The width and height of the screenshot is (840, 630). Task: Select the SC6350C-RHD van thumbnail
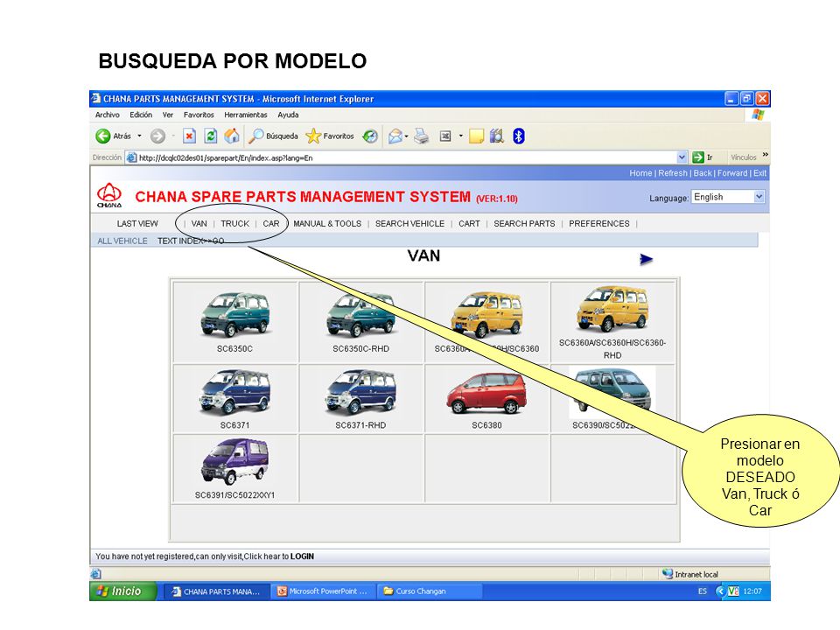point(360,314)
